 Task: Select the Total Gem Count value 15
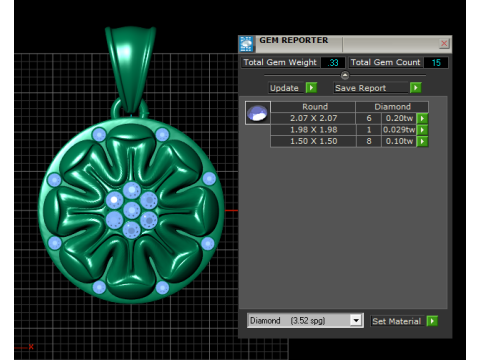(436, 62)
